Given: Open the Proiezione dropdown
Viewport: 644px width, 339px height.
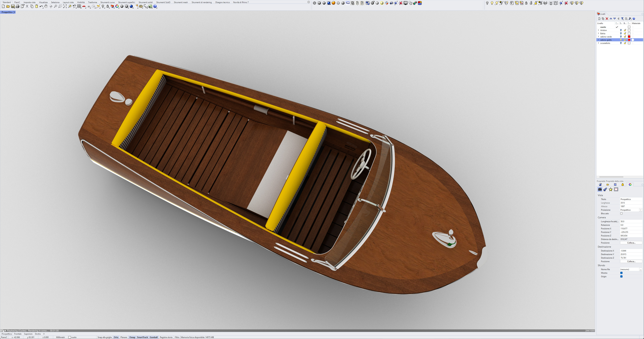Looking at the screenshot, I should (x=640, y=210).
